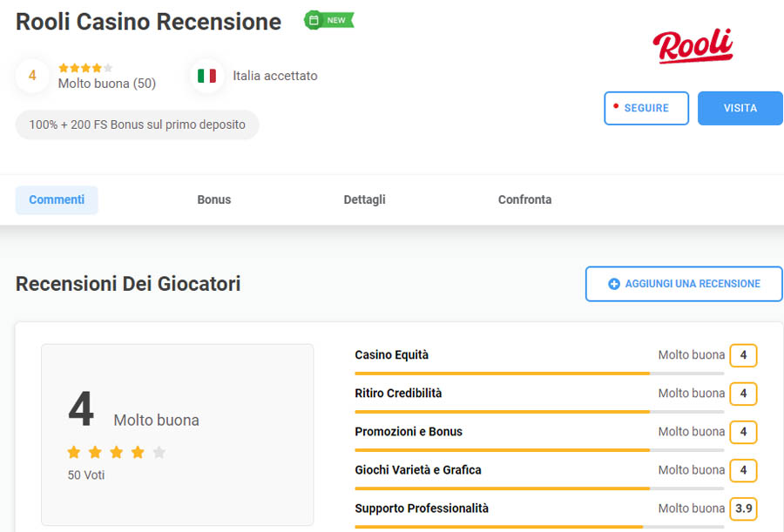Click the Molto buona (50) text
Image resolution: width=784 pixels, height=532 pixels.
tap(107, 84)
